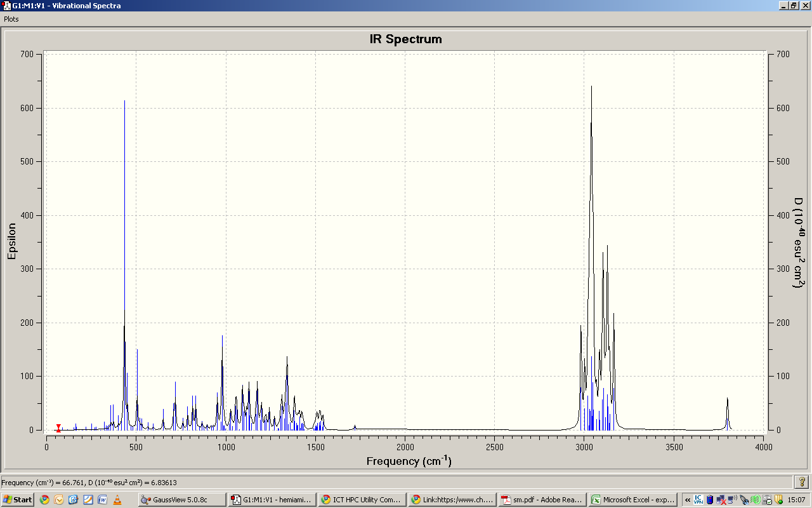Click the yellow security shield tray icon
This screenshot has height=508, width=812.
778,500
